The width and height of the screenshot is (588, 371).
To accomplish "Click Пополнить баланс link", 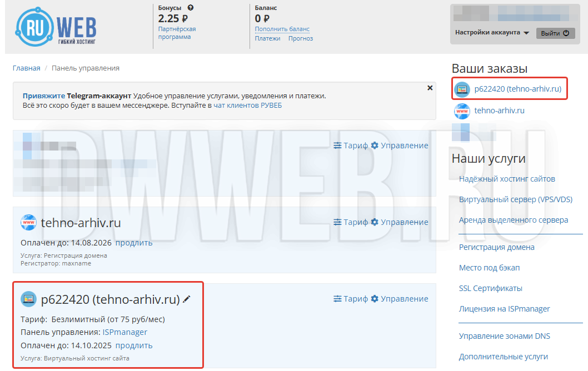I will (x=282, y=29).
